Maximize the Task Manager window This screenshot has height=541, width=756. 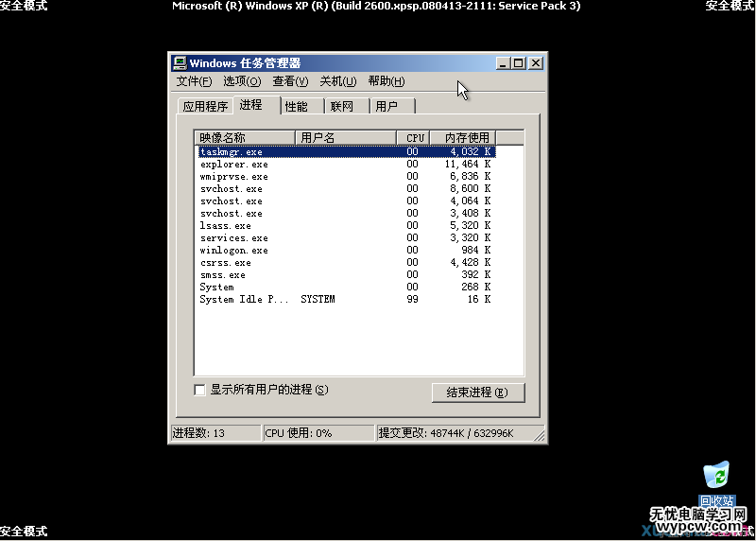click(x=518, y=63)
